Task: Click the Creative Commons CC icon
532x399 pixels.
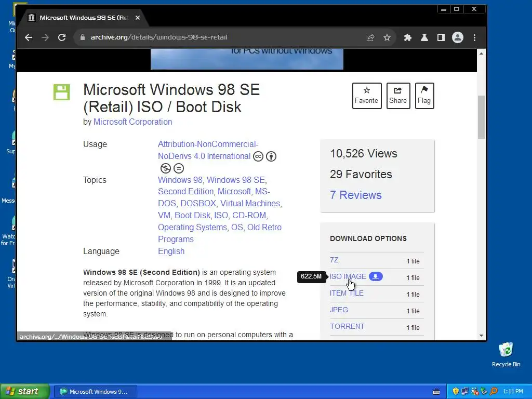Action: point(258,156)
